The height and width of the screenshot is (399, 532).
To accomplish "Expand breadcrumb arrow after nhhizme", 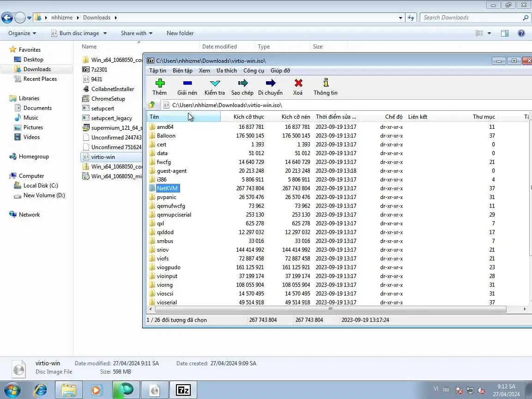I will click(x=78, y=18).
